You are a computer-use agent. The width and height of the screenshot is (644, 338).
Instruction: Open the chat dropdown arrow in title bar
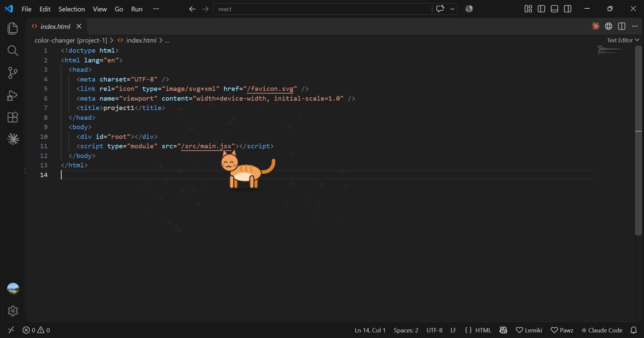pyautogui.click(x=452, y=9)
